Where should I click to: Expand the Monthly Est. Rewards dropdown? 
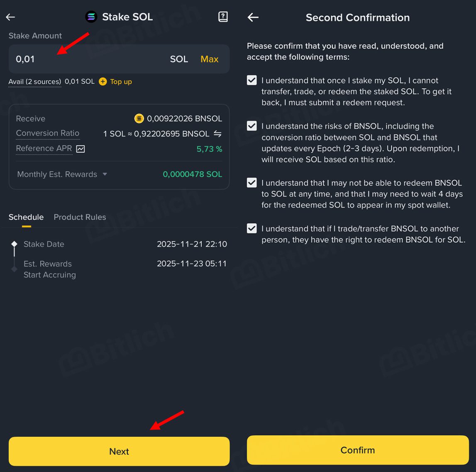click(105, 174)
